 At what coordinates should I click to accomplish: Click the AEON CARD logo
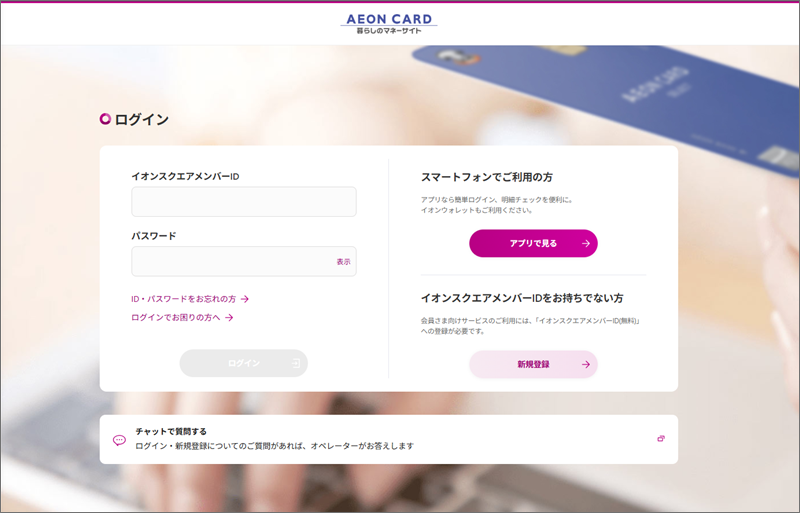pyautogui.click(x=389, y=23)
